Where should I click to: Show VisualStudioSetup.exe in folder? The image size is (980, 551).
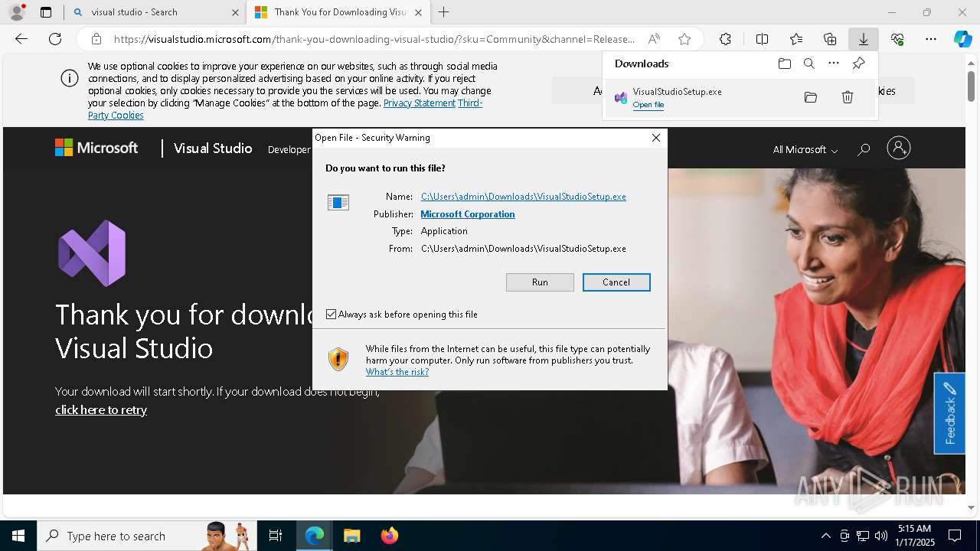click(811, 97)
